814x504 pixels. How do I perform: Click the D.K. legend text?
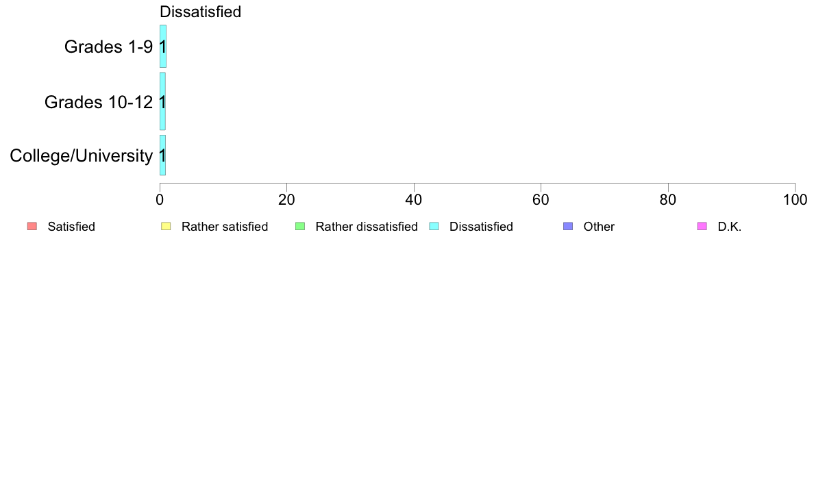tap(730, 227)
